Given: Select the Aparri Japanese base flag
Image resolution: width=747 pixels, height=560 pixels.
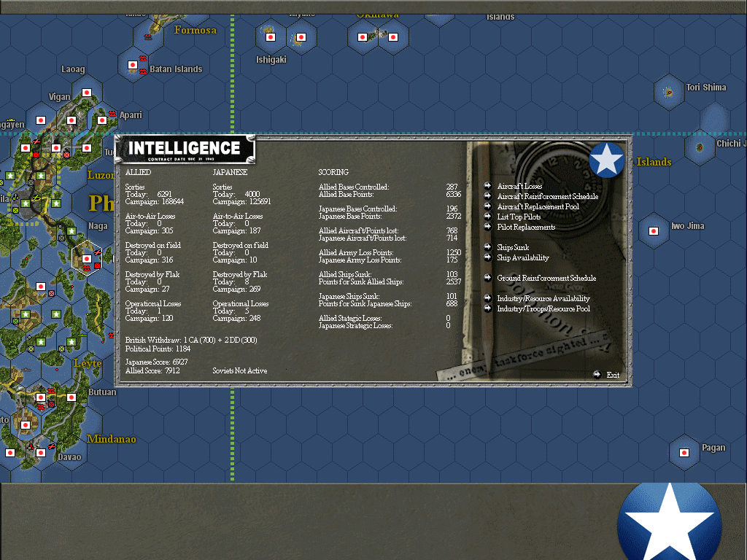Looking at the screenshot, I should pos(102,120).
